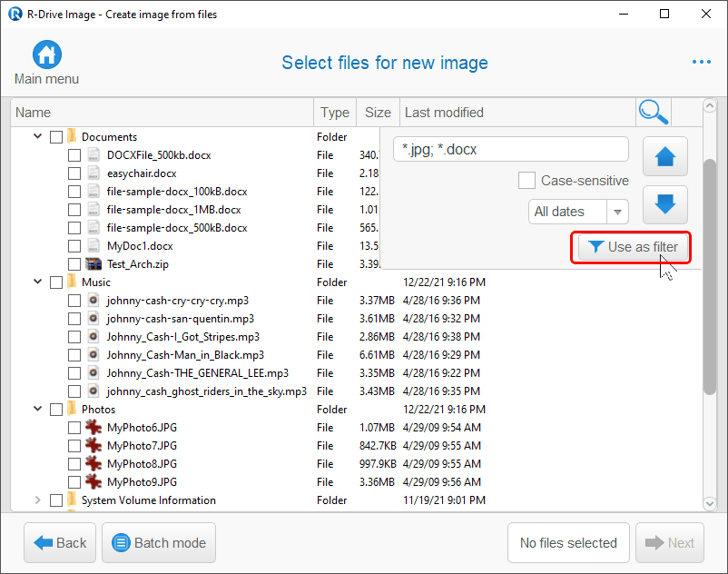The image size is (728, 574).
Task: Click the johnny-cash-cry-cry-cry.mp3 audio icon
Action: pyautogui.click(x=93, y=300)
